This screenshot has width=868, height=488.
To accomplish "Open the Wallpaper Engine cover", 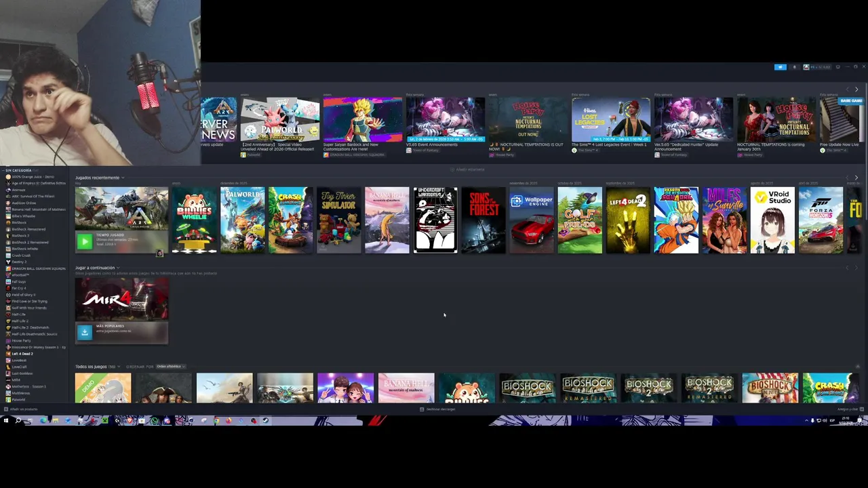I will point(532,220).
